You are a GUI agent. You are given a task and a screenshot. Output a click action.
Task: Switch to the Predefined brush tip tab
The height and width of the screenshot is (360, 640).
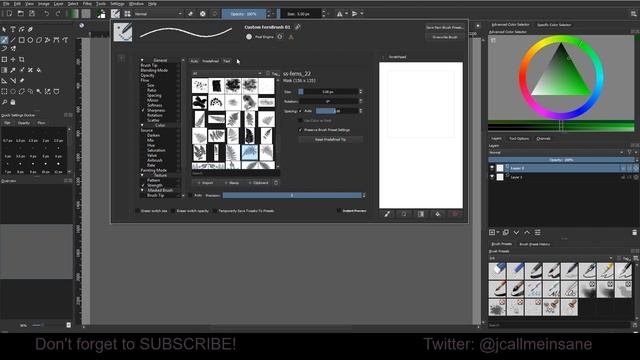211,61
